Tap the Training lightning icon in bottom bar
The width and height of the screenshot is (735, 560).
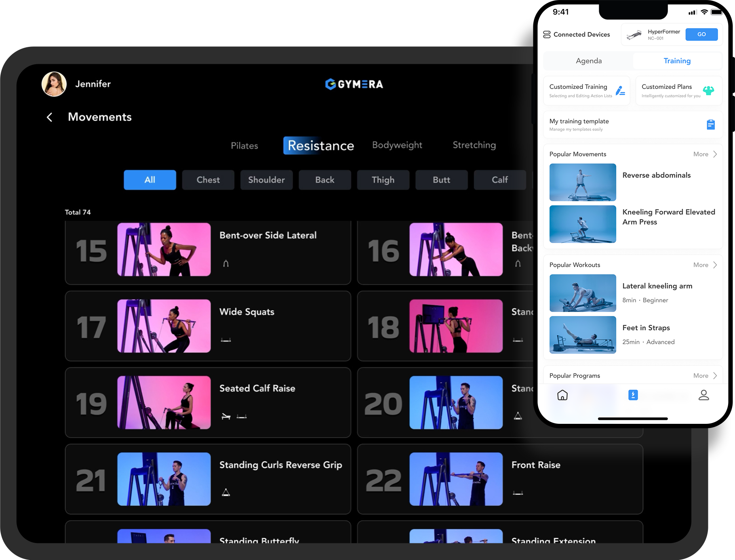coord(633,395)
